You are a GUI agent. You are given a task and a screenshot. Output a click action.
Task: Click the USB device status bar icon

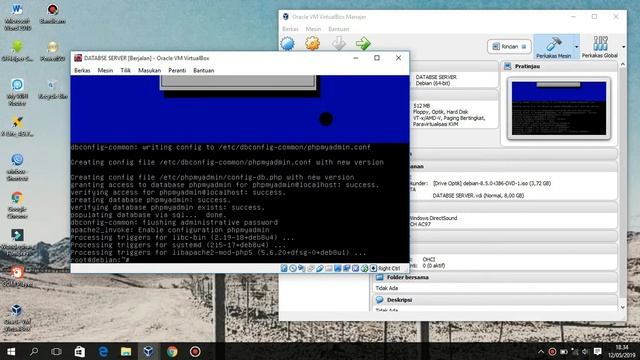[320, 268]
